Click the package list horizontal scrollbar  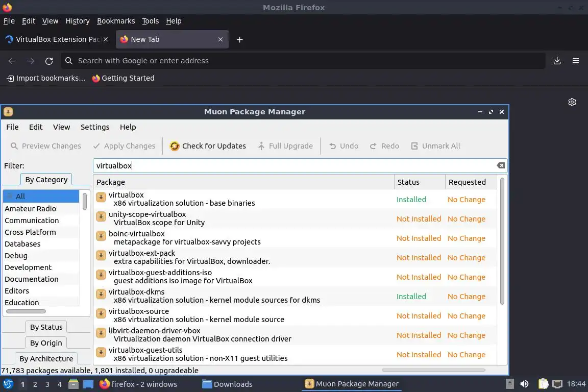[433, 370]
